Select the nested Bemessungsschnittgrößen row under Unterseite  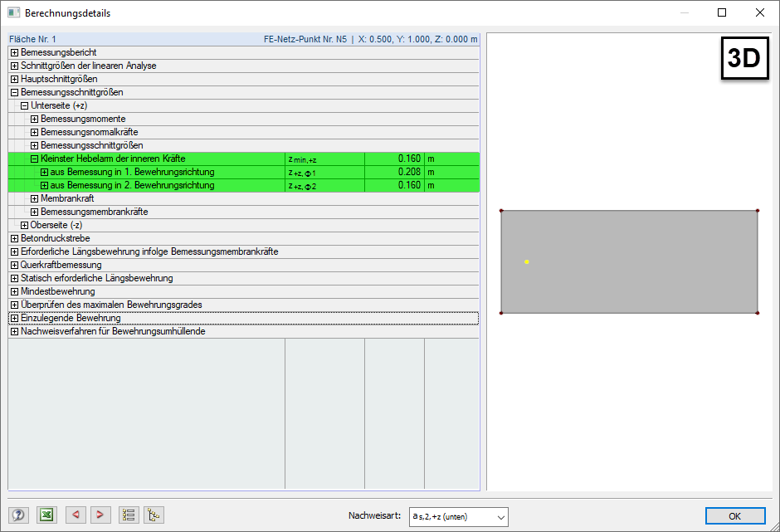(x=244, y=145)
